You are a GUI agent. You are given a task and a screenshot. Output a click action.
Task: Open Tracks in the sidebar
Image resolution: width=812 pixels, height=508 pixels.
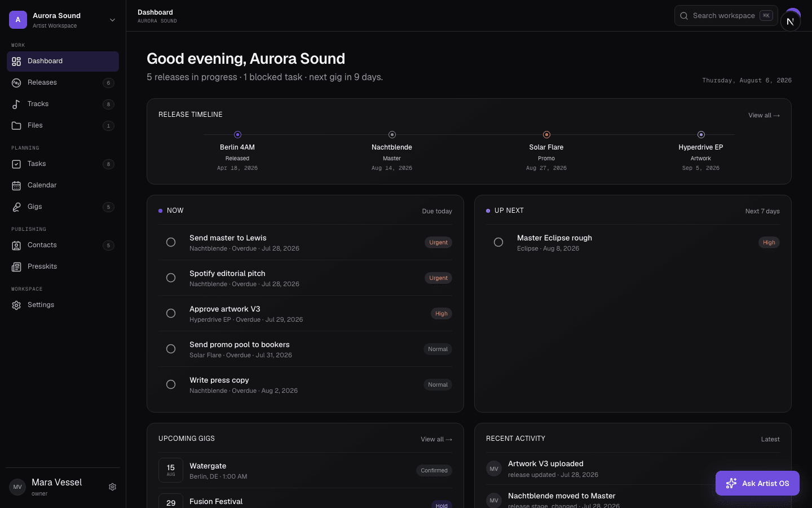click(63, 104)
